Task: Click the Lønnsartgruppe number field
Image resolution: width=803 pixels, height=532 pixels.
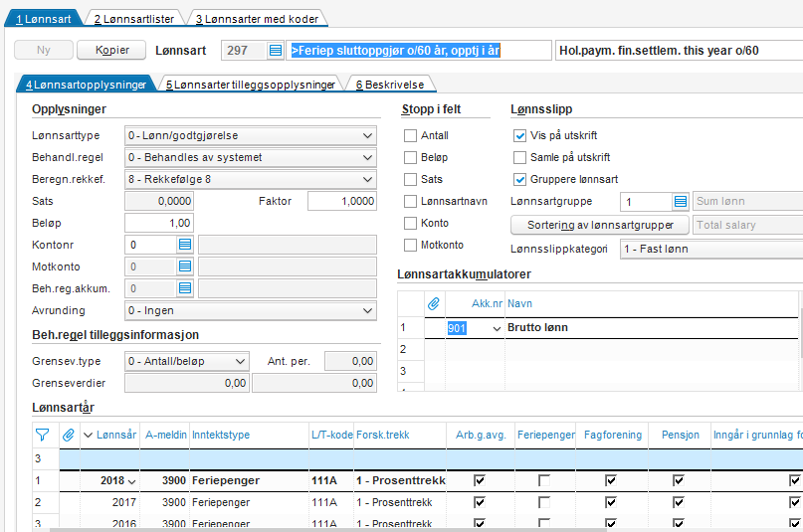Action: [647, 202]
